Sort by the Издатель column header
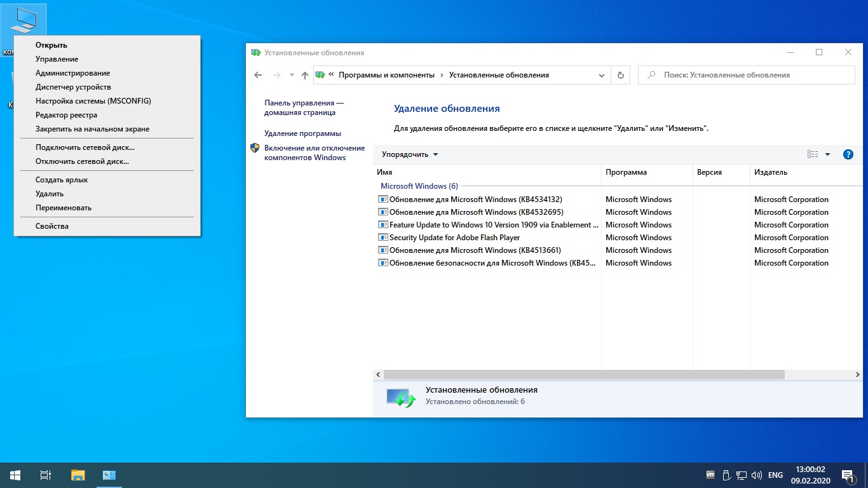868x488 pixels. tap(806, 172)
